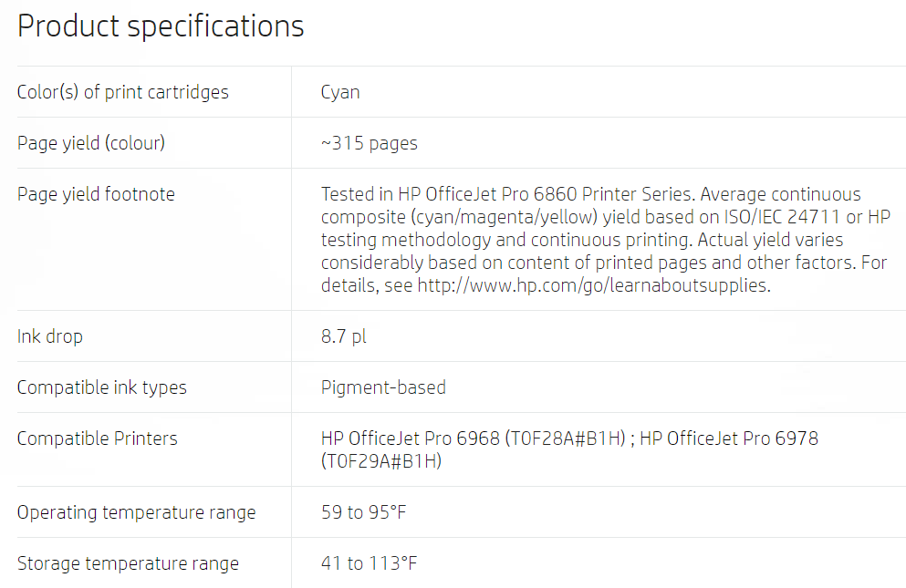Select the Page yield footnote label

(96, 194)
